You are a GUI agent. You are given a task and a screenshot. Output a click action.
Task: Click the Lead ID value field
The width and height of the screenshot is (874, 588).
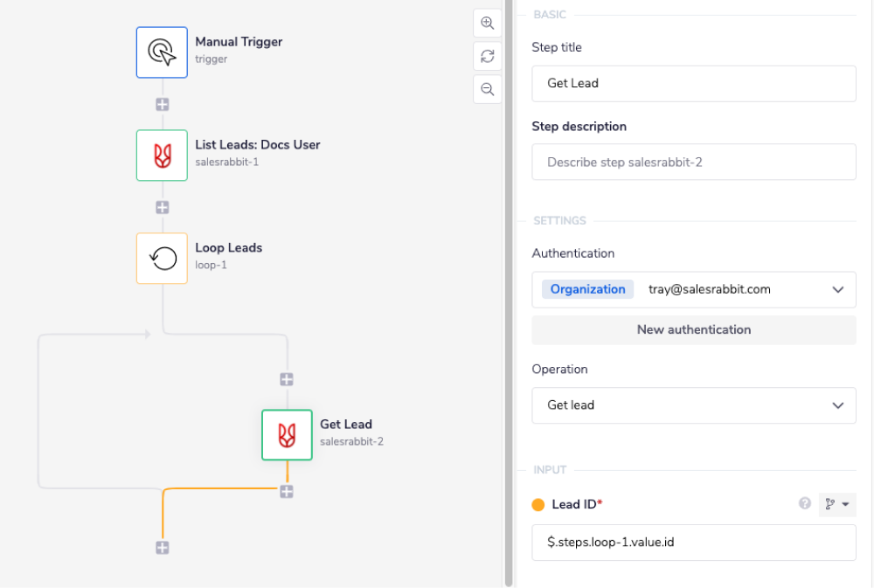(x=694, y=543)
